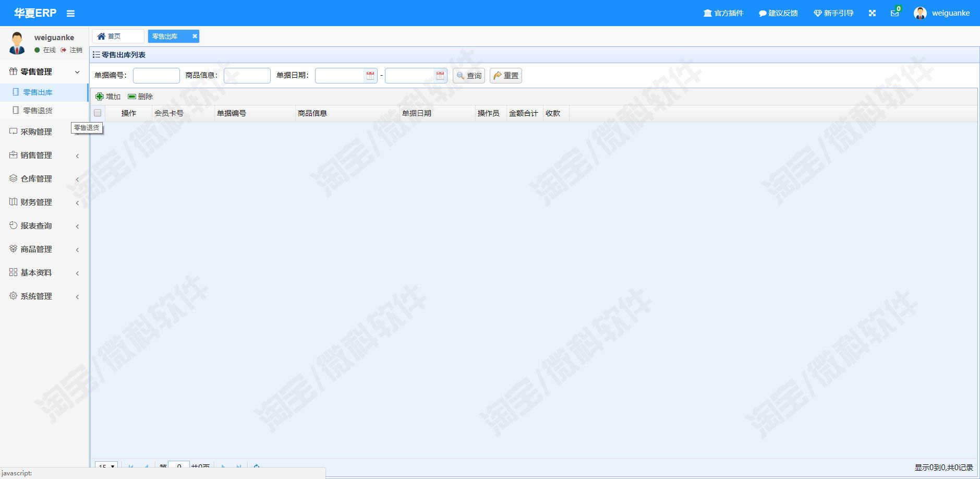Open 采购管理 via its sidebar icon

click(14, 131)
